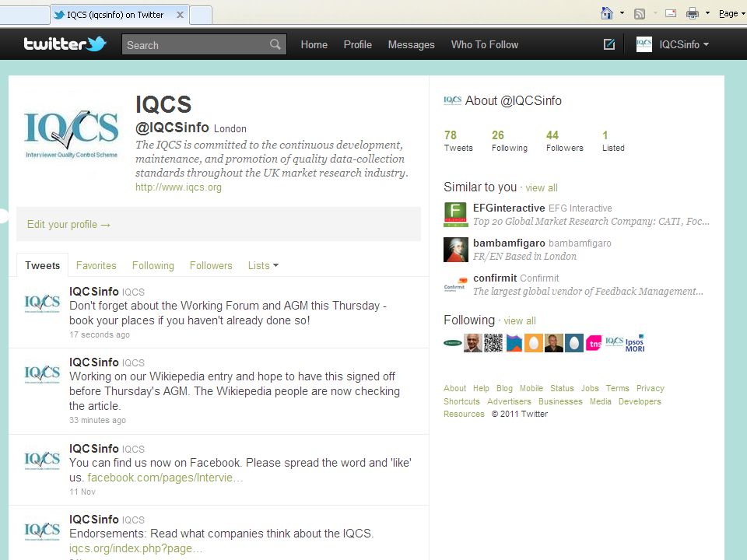747x560 pixels.
Task: Click the Ipsos MORI avatar in Following
Action: [635, 343]
